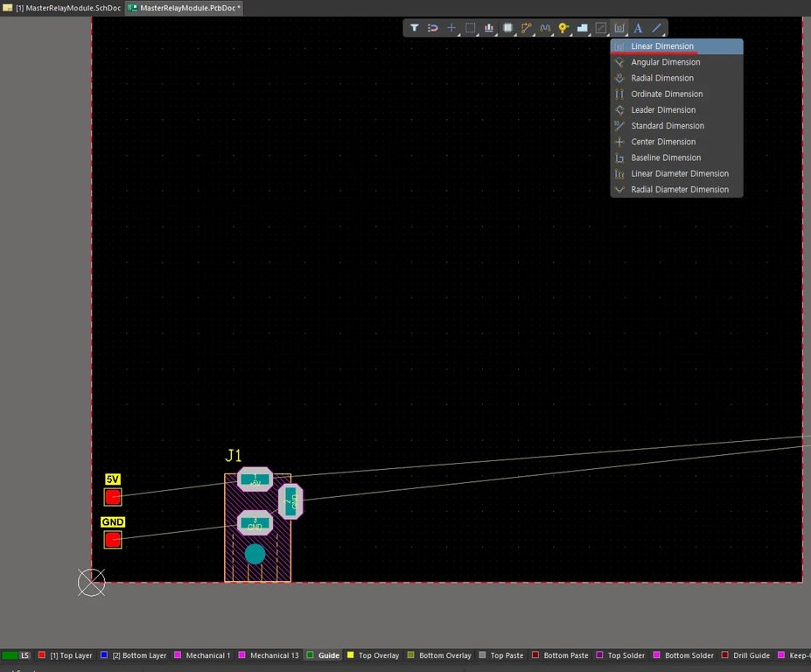Click the place via icon
Viewport: 811px width, 672px height.
[x=563, y=28]
